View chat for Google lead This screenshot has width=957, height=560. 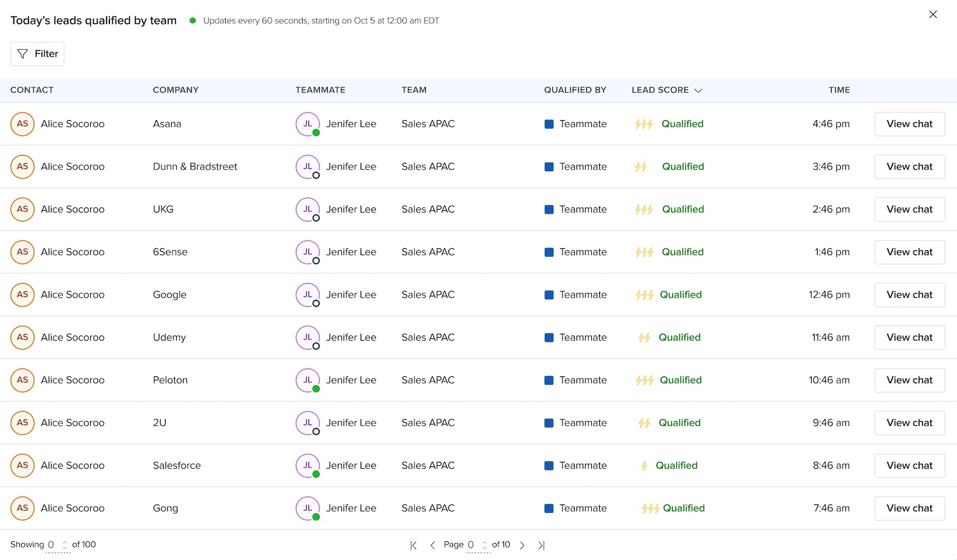click(909, 295)
